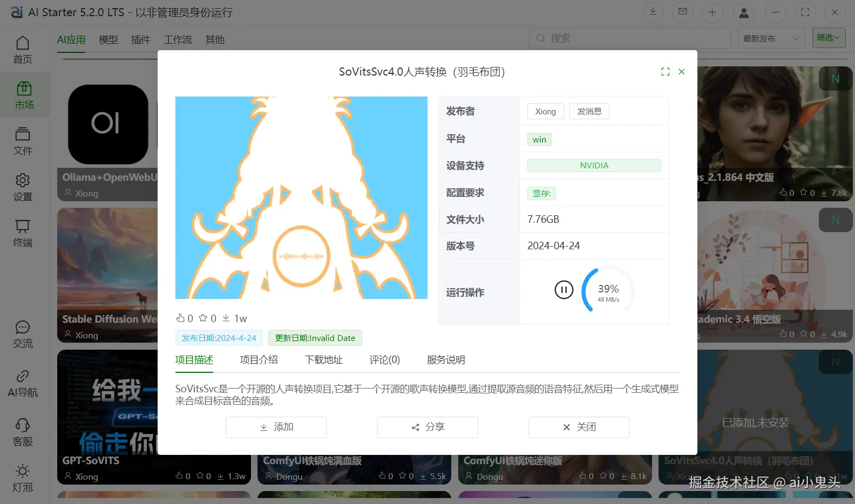
Task: Select the 其他 top tab
Action: pos(215,40)
